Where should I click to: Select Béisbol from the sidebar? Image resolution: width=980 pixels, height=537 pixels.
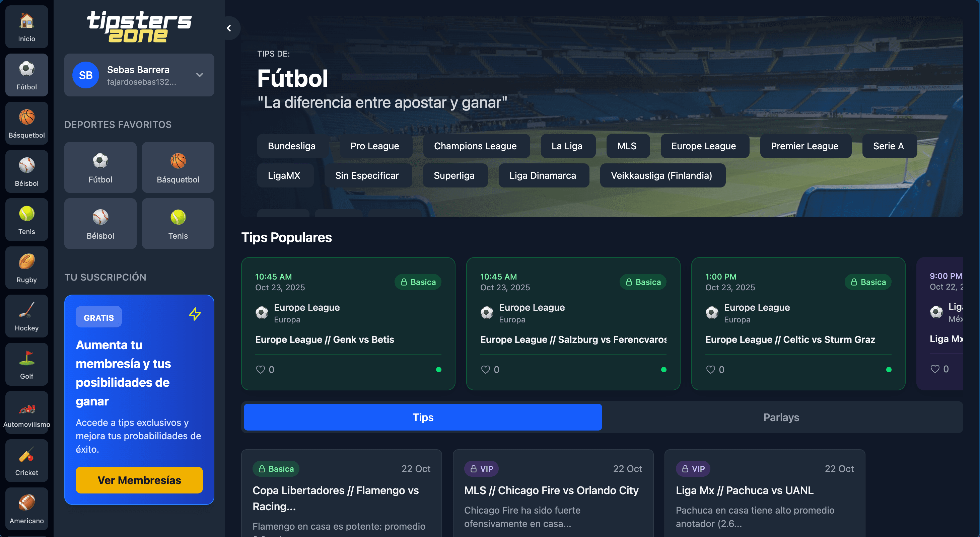[x=26, y=171]
